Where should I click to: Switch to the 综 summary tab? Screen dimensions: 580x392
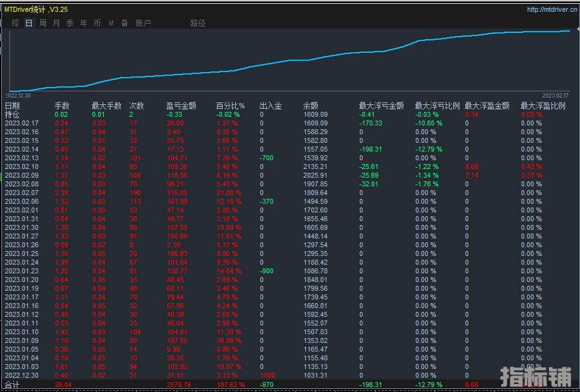coord(15,23)
